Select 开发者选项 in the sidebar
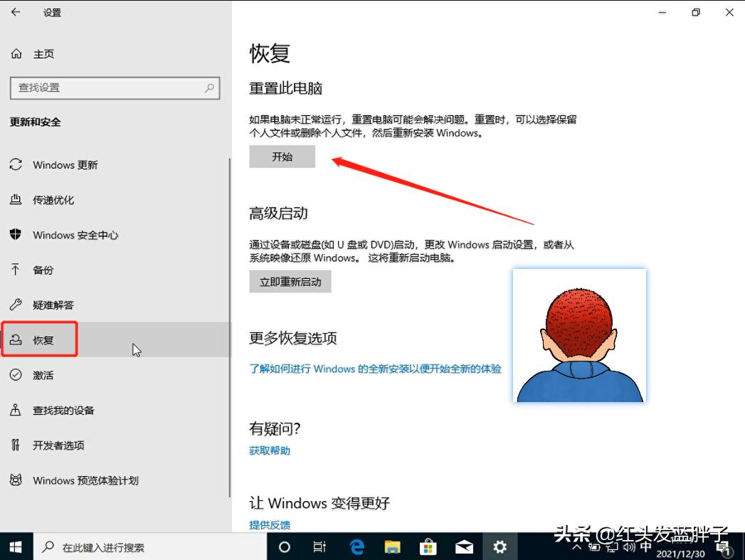745x560 pixels. coord(60,445)
